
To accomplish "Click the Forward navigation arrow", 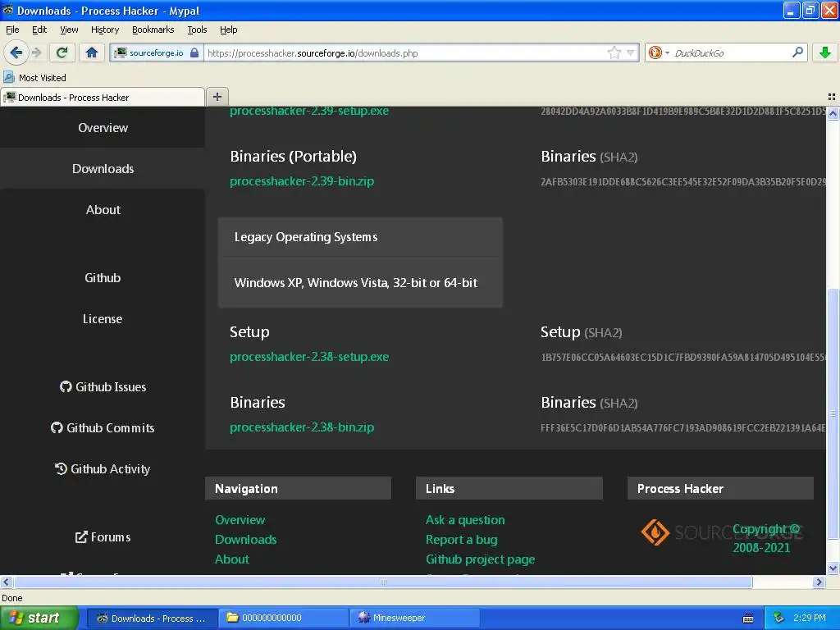I will pos(37,52).
